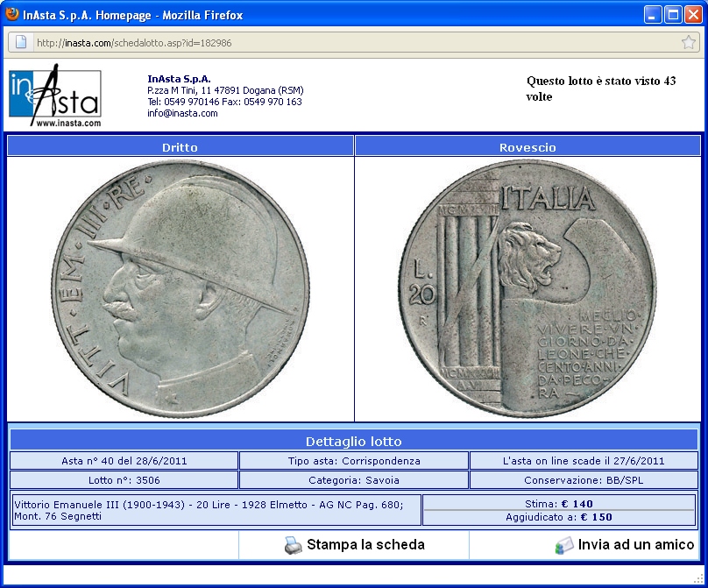Click the Dettaglio lotto header
708x588 pixels.
pos(353,441)
